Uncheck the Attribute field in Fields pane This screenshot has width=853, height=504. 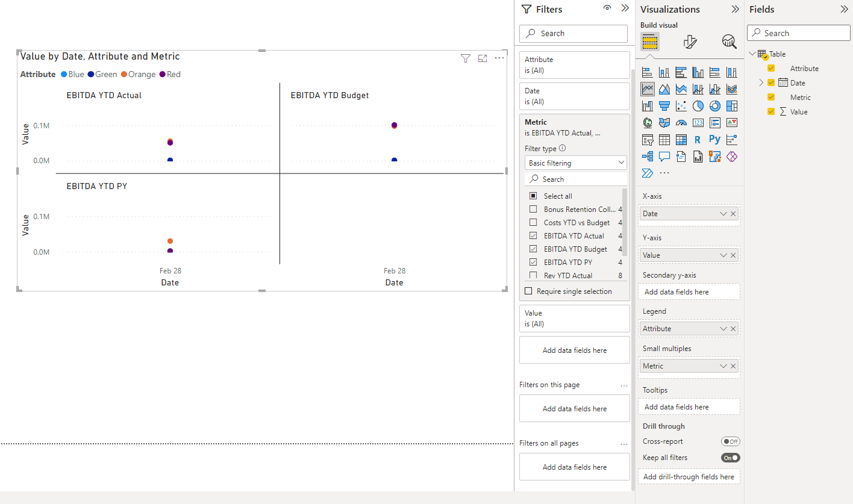click(x=771, y=69)
